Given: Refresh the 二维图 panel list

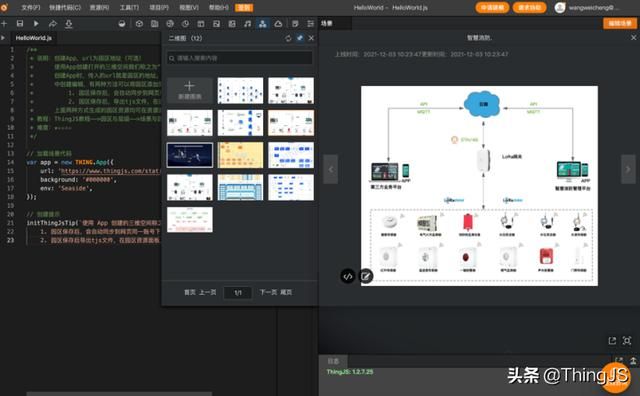Looking at the screenshot, I should (288, 38).
